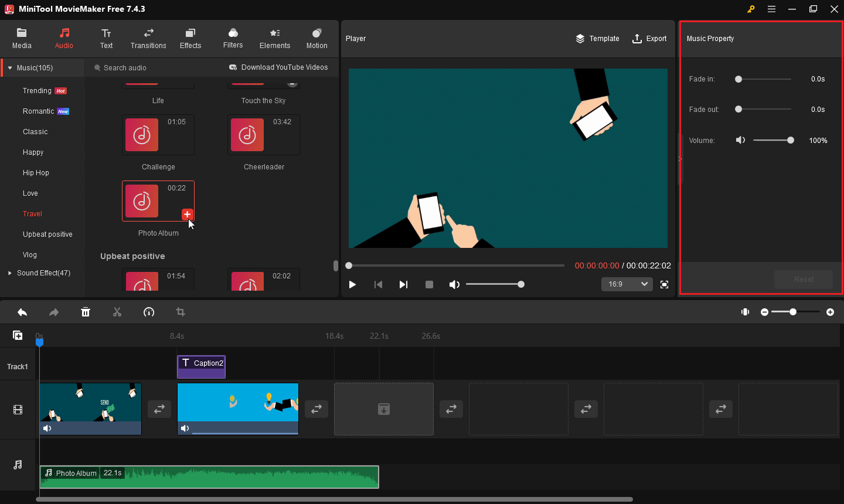This screenshot has width=844, height=504.
Task: Enter full screen preview
Action: [x=664, y=284]
